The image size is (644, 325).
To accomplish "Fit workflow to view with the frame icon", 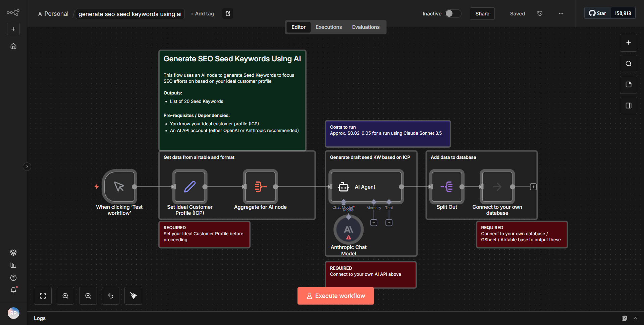I will 43,296.
